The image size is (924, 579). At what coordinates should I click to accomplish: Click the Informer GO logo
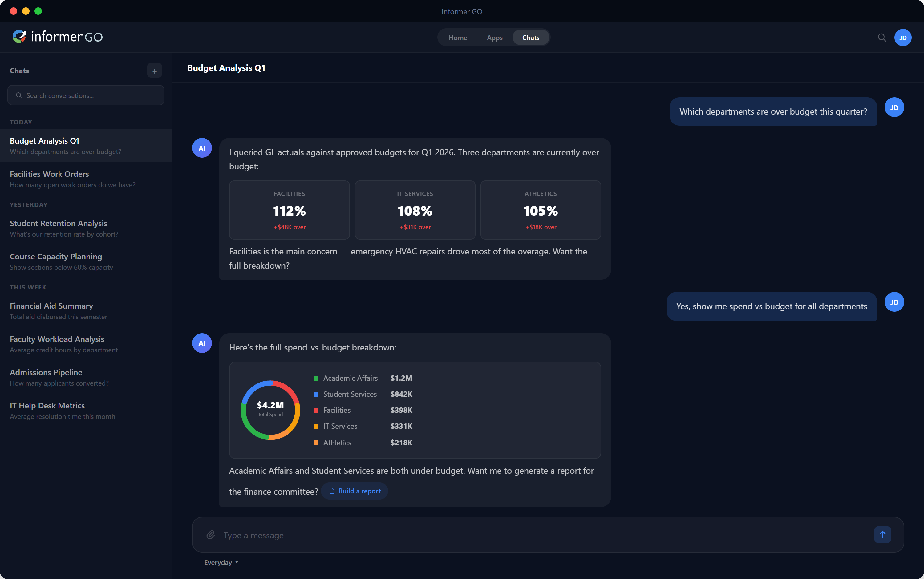coord(57,37)
